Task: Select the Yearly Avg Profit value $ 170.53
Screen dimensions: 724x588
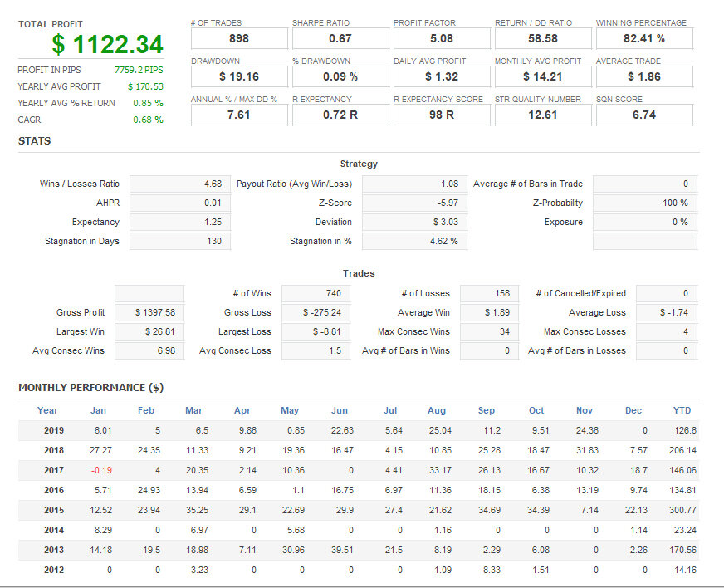Action: pos(145,86)
